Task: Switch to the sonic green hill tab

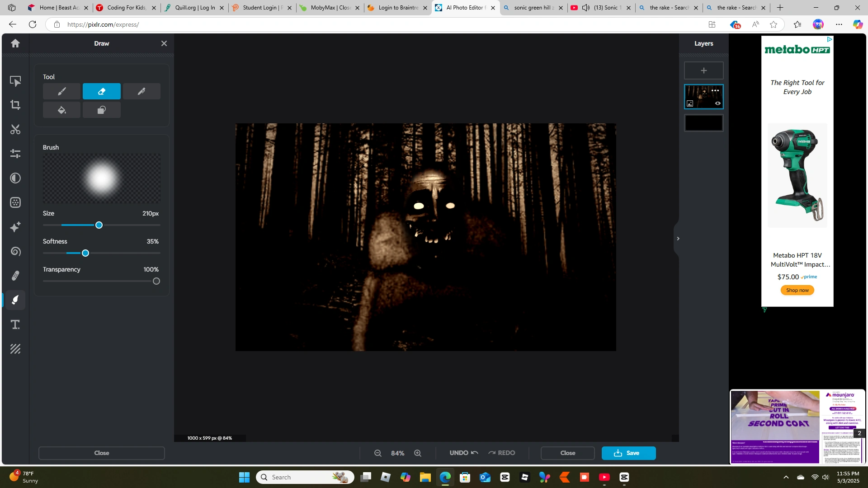Action: (533, 8)
